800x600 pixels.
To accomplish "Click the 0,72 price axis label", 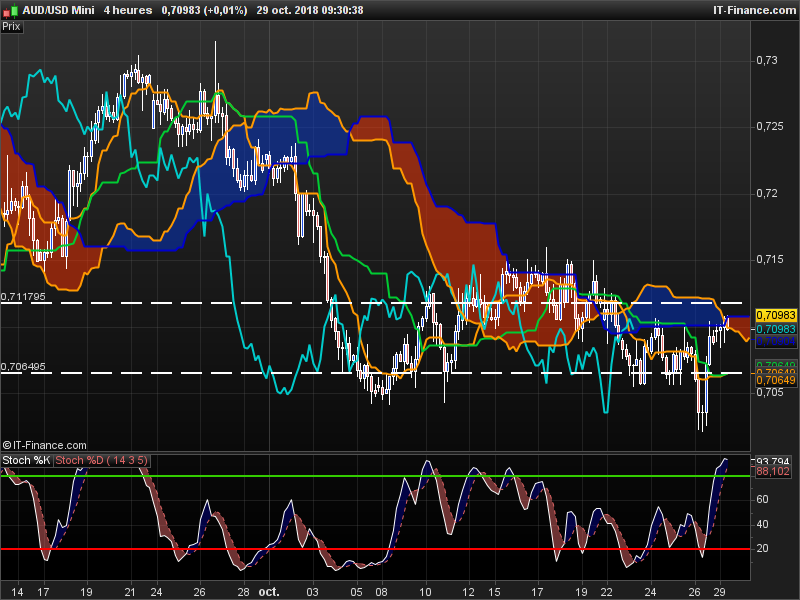I will (767, 193).
